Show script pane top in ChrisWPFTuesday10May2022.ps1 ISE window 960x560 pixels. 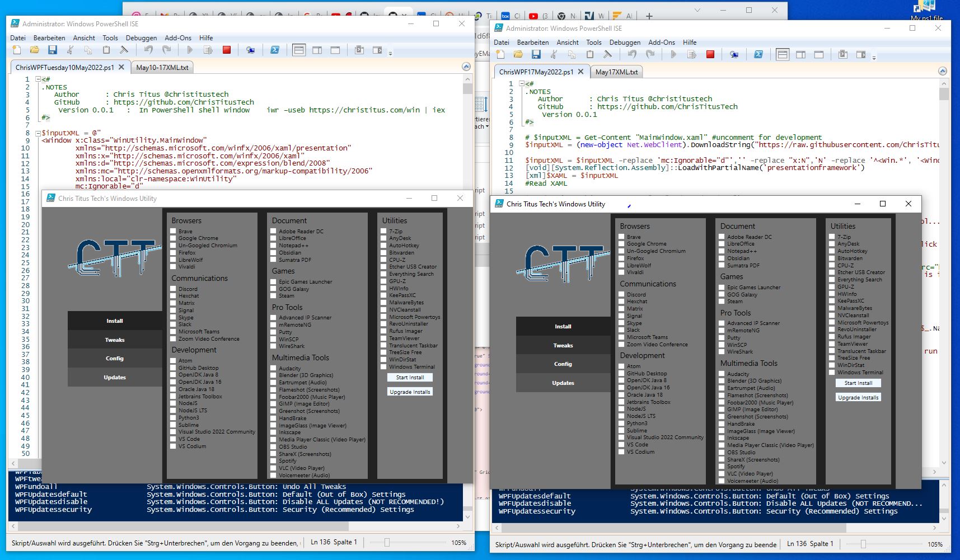coord(299,50)
